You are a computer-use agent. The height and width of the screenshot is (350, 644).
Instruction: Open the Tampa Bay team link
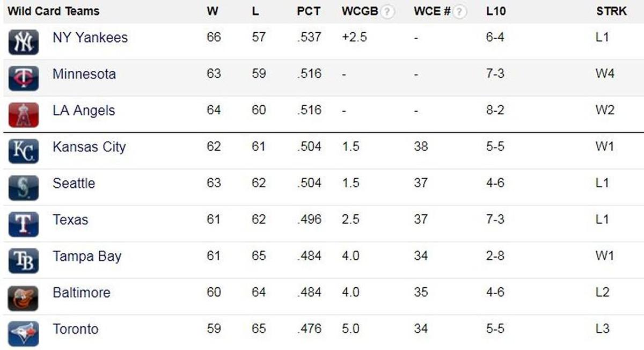pos(87,257)
